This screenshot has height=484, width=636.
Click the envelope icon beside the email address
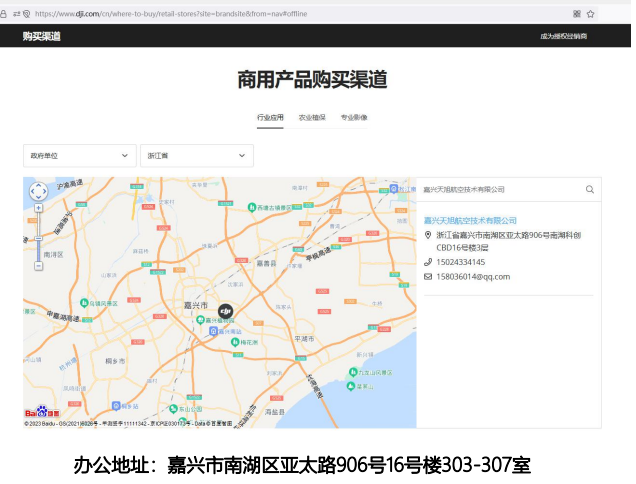[428, 277]
